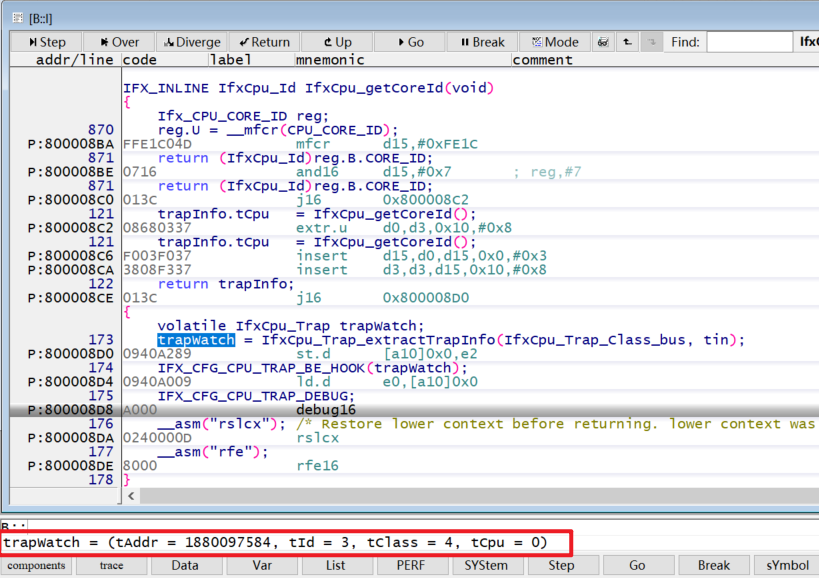
Task: Select the Up stack-frame icon
Action: pyautogui.click(x=334, y=42)
